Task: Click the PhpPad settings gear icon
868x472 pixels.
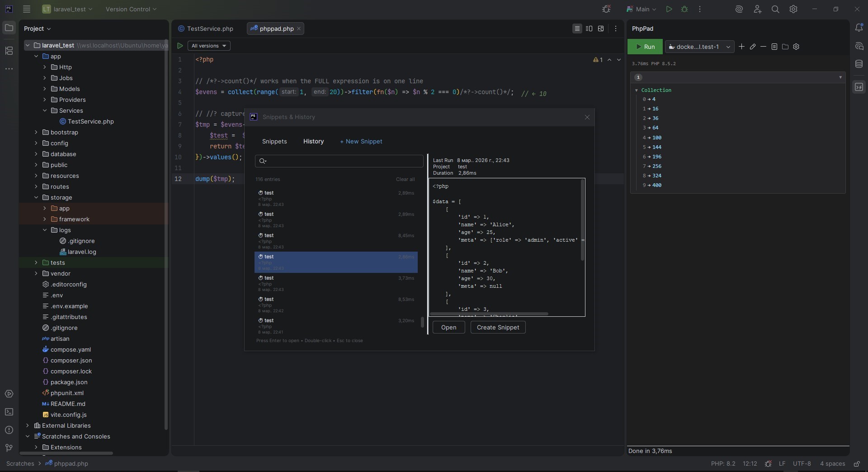Action: click(x=796, y=47)
